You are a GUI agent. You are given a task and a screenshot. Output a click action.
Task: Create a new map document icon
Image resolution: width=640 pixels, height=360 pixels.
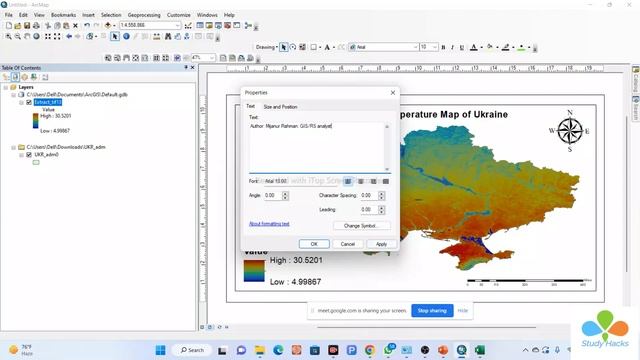(x=9, y=25)
